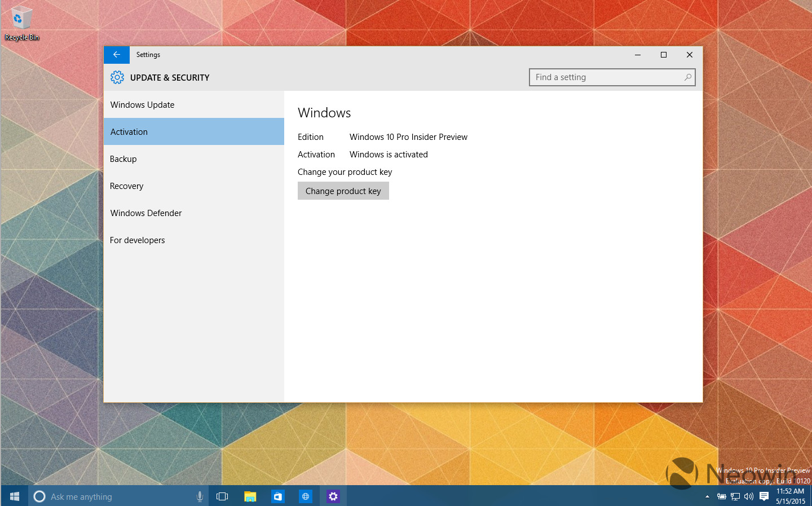Open the globe browser icon in taskbar
Screen dimensions: 812x506
click(305, 496)
